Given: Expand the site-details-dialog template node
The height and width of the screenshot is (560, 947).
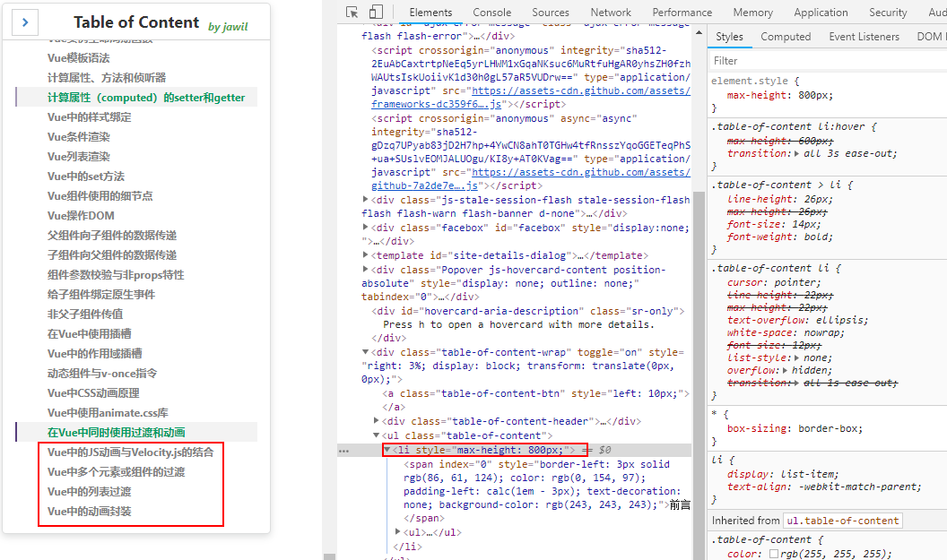Looking at the screenshot, I should pos(365,254).
